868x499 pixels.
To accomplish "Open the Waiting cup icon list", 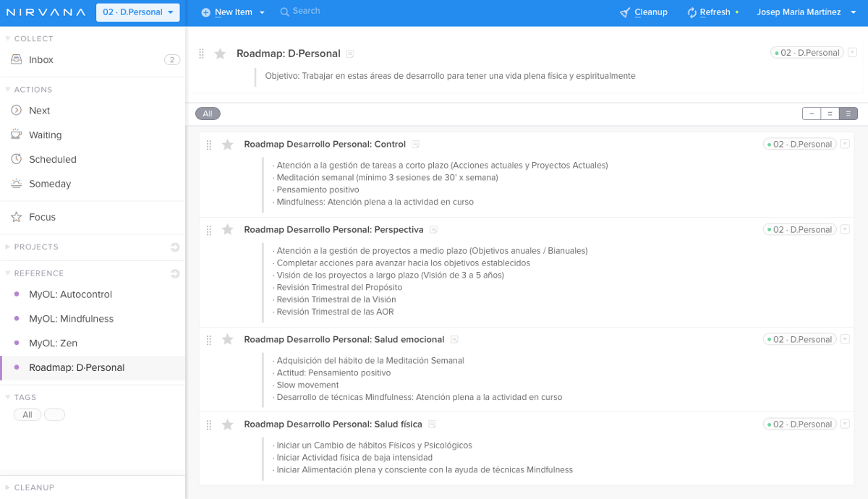I will tap(17, 135).
